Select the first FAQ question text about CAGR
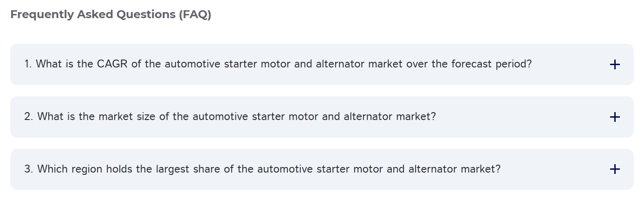Viewport: 644px width, 200px height. click(x=278, y=64)
